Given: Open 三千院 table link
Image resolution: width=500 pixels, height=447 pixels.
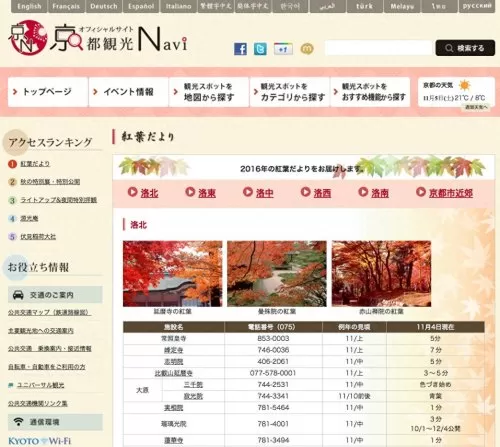Looking at the screenshot, I should tap(193, 385).
